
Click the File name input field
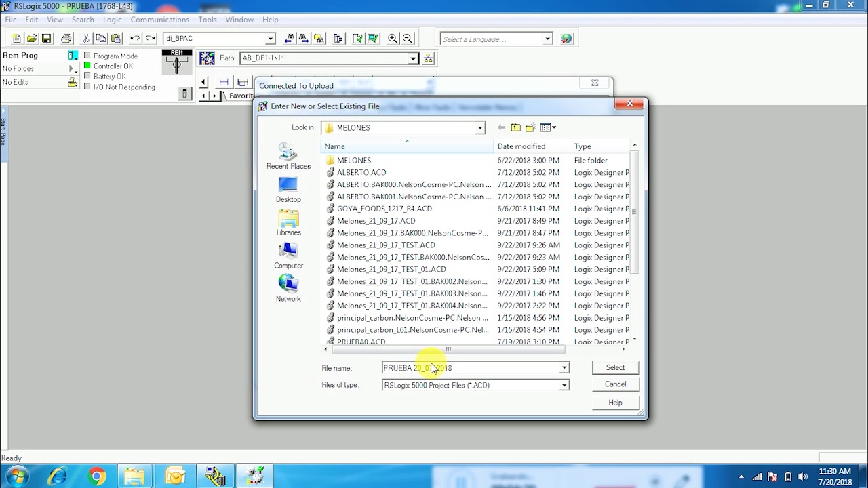click(470, 368)
